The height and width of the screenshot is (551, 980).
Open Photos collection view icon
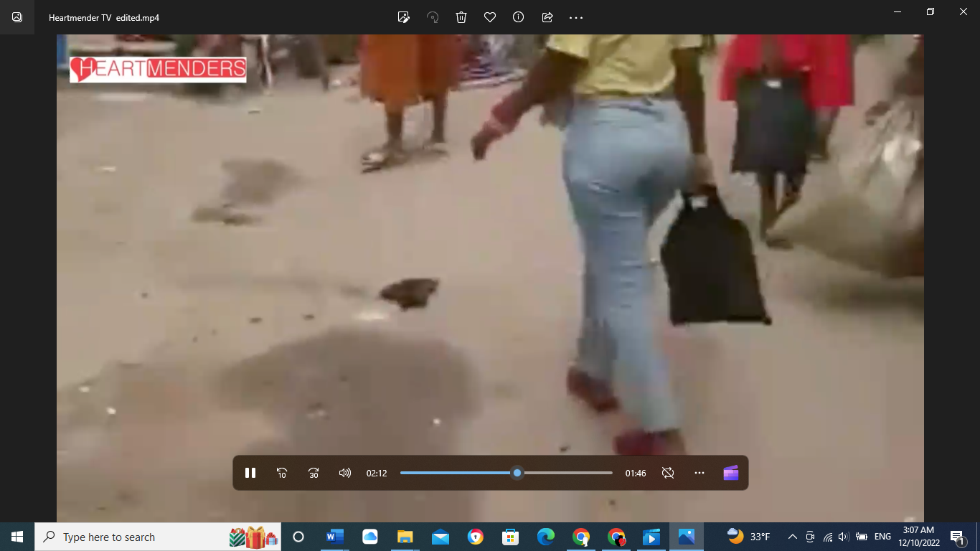17,17
